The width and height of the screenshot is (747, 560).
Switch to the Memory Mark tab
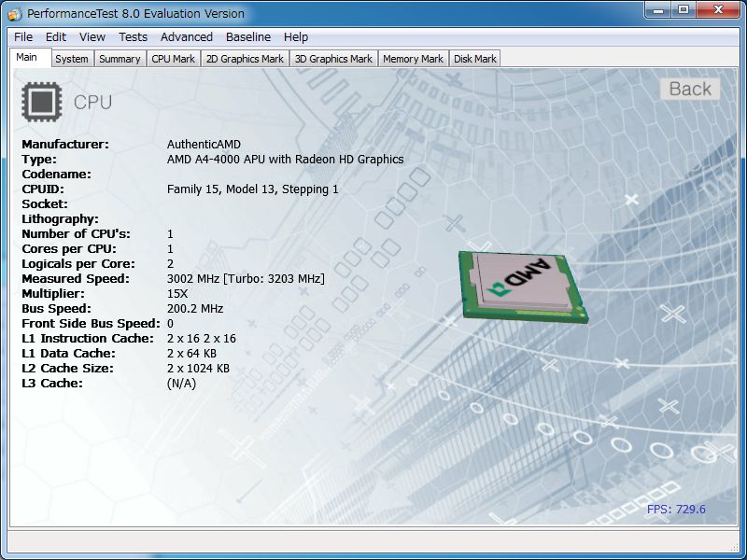413,59
